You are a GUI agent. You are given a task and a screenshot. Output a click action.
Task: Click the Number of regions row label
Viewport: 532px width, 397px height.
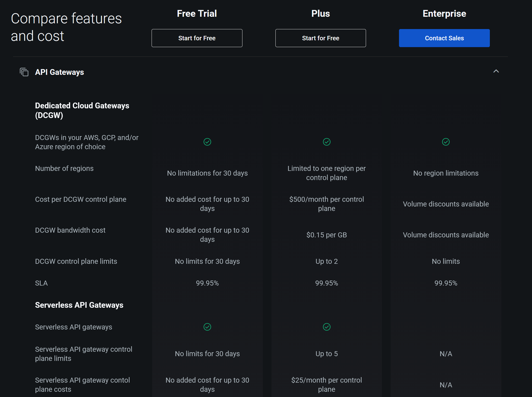click(x=64, y=169)
